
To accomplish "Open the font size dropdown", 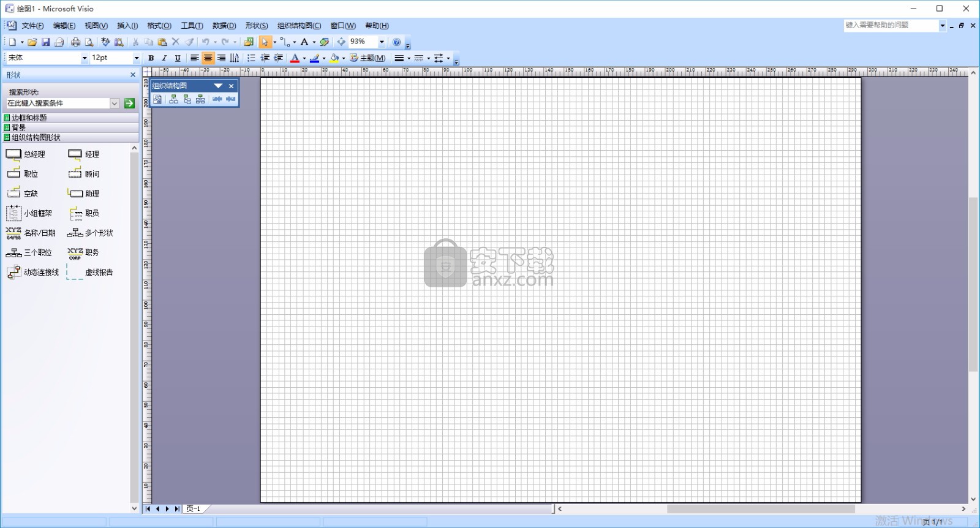I will [x=136, y=58].
